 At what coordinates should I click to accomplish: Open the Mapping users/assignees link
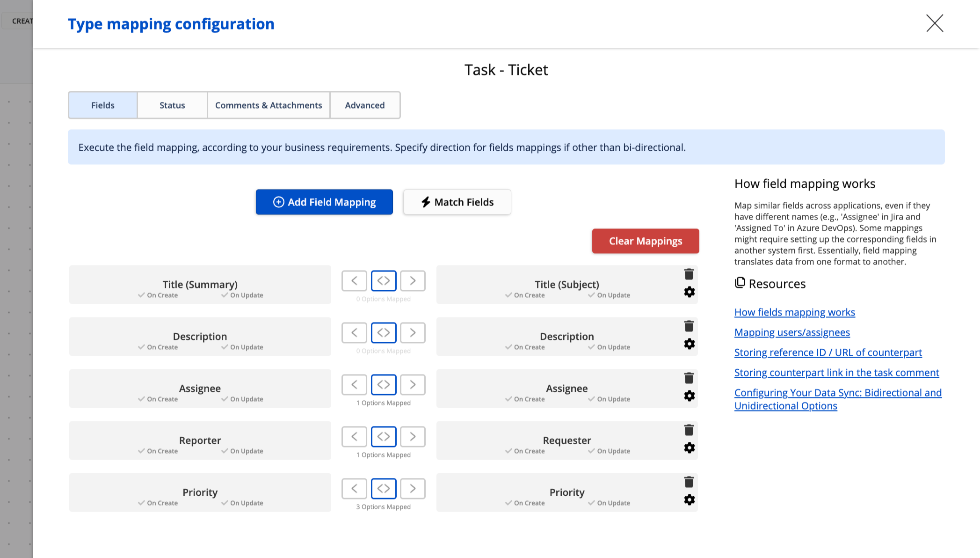pos(792,332)
